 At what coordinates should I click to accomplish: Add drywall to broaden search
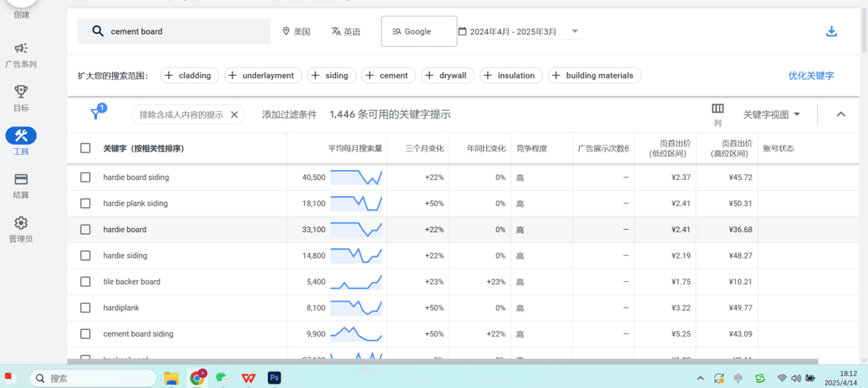(x=447, y=76)
